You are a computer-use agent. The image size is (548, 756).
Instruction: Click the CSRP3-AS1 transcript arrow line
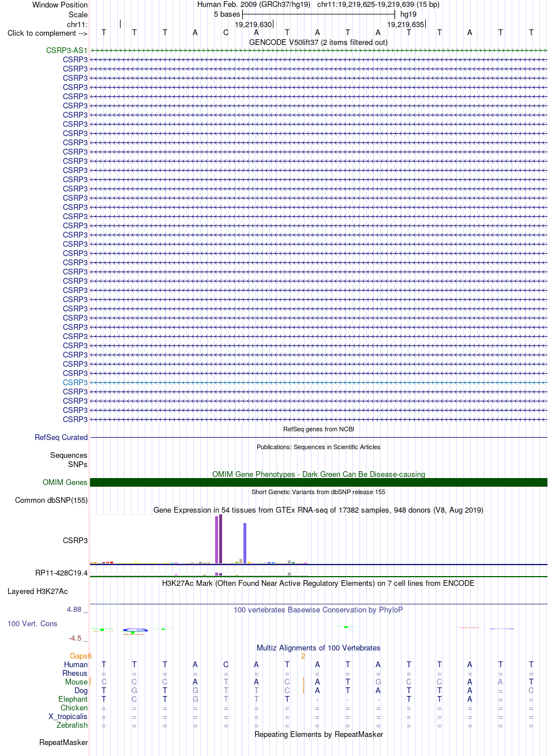(x=318, y=51)
